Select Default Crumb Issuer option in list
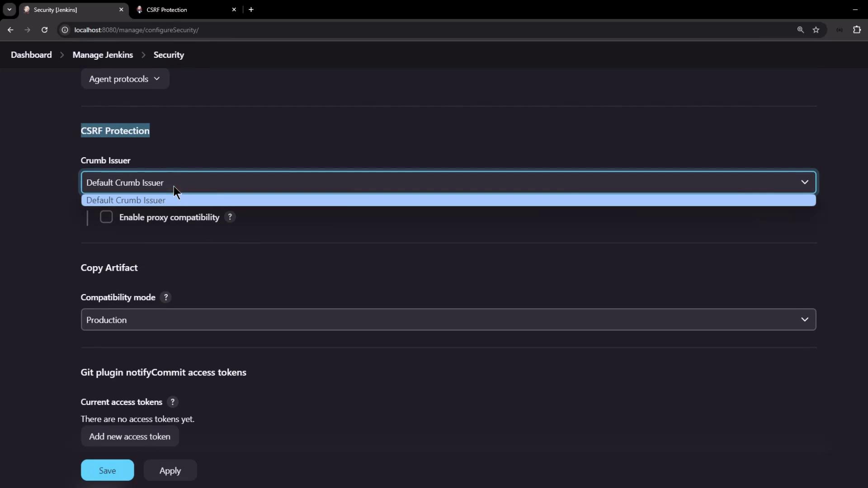Image resolution: width=868 pixels, height=488 pixels. 126,200
